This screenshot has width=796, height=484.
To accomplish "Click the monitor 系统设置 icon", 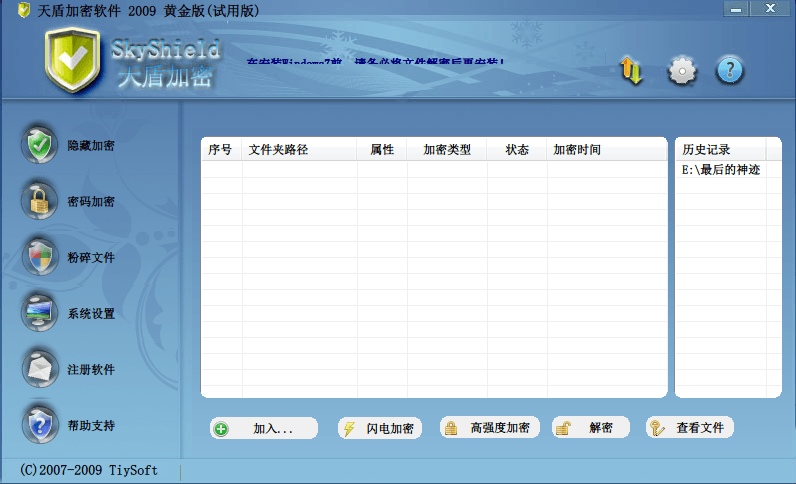I will [40, 313].
